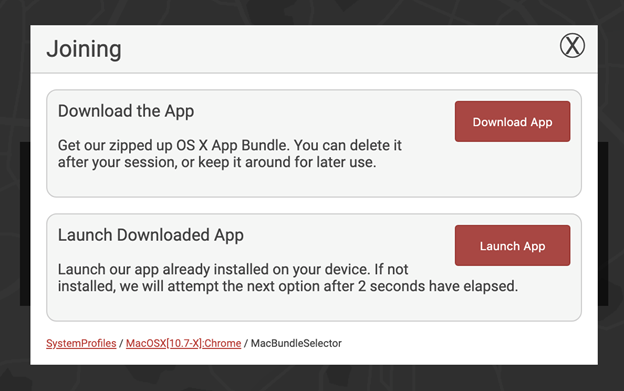Click empty space below Download App button
624x391 pixels.
click(x=513, y=169)
